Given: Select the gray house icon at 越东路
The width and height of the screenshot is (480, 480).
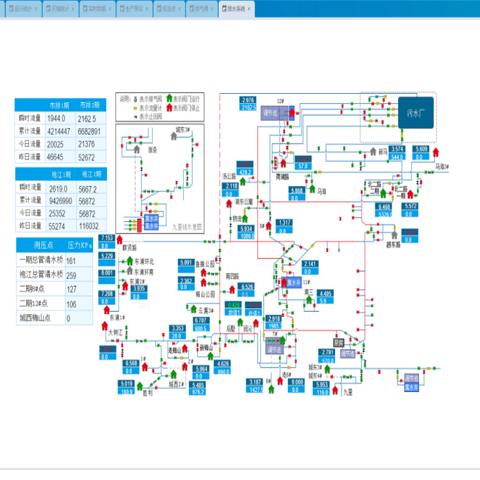Looking at the screenshot, I should [394, 235].
